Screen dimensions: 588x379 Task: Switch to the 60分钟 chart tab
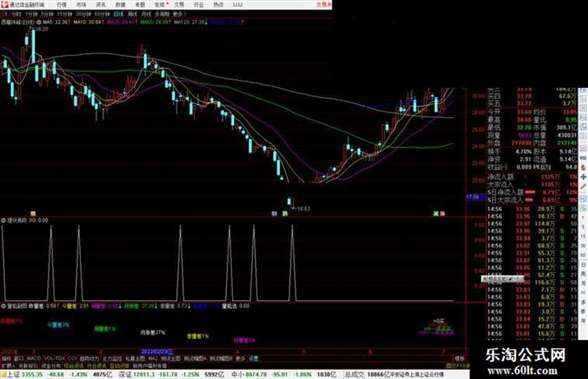(101, 14)
